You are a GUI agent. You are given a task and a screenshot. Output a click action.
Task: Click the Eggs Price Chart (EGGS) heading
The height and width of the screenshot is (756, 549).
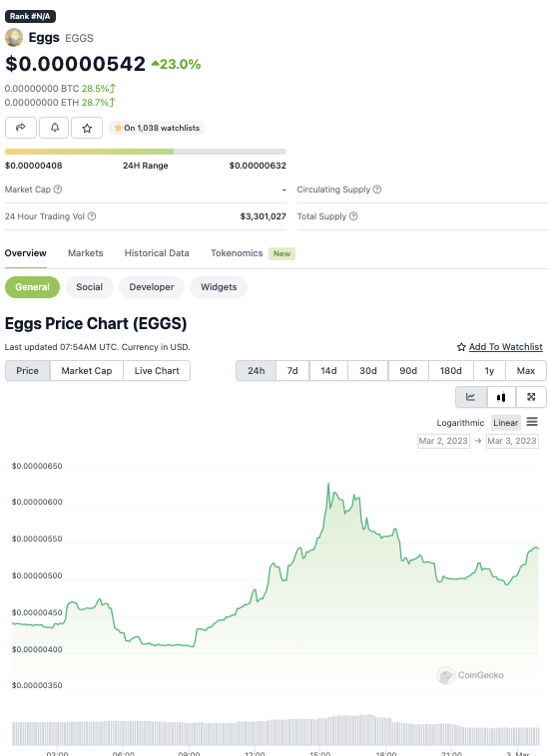[x=96, y=323]
